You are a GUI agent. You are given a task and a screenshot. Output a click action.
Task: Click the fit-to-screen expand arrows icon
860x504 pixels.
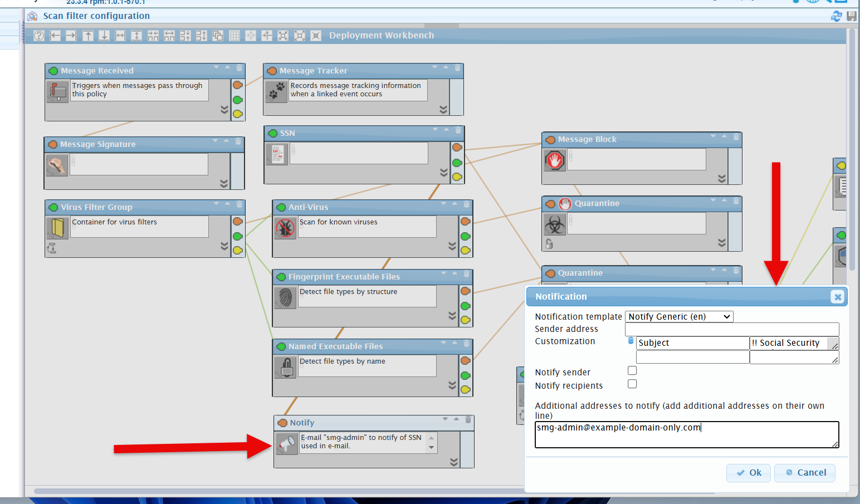(x=300, y=36)
